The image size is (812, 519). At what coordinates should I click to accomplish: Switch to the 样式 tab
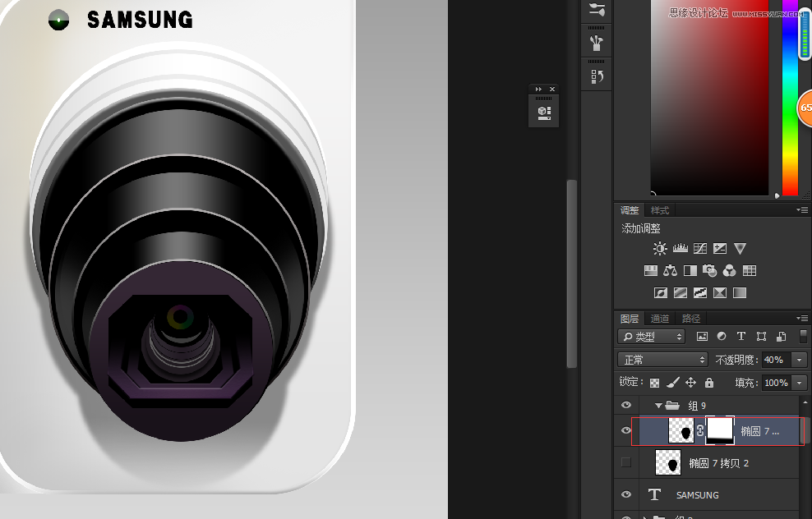(660, 210)
